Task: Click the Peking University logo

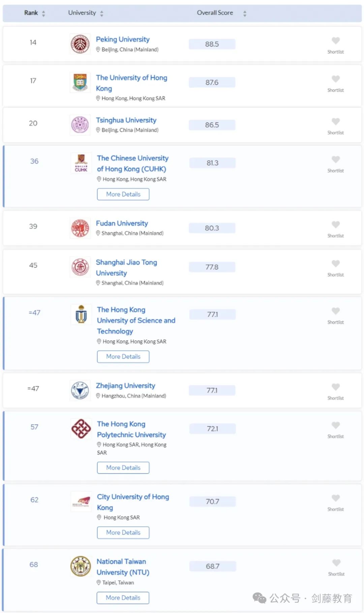Action: [80, 44]
